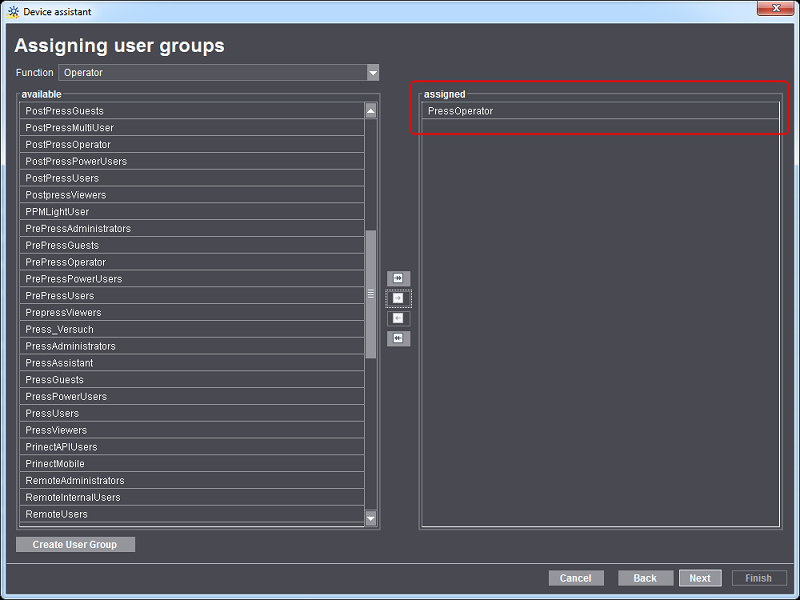This screenshot has height=600, width=800.
Task: Click the Device assistant title bar icon
Action: coord(13,12)
